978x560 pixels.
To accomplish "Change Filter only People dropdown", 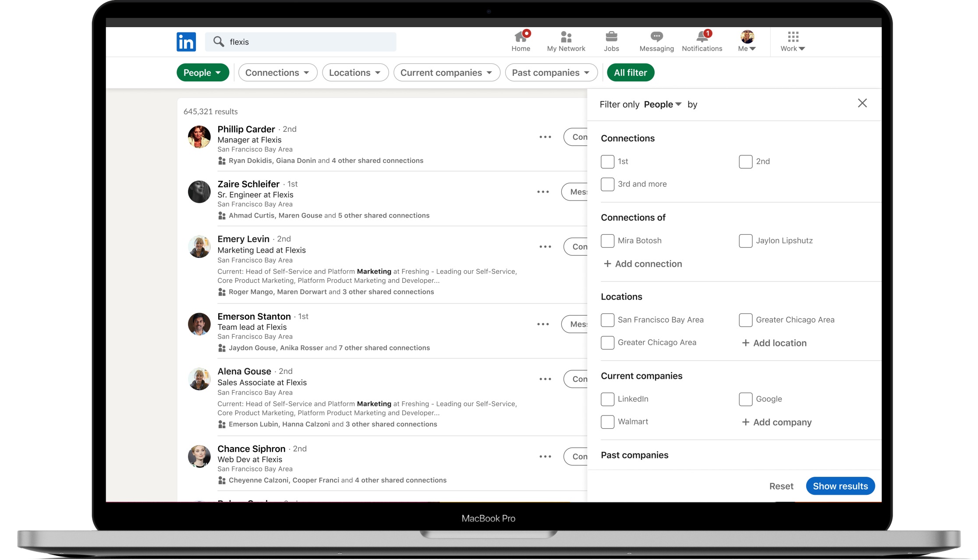I will click(x=663, y=105).
